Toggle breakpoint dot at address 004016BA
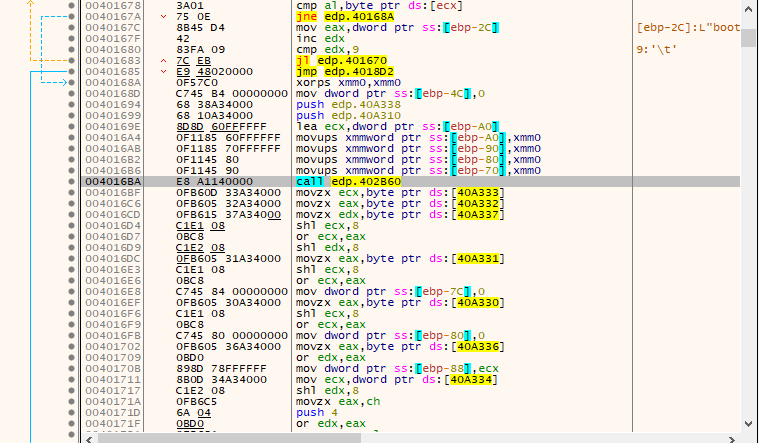Image resolution: width=759 pixels, height=443 pixels. pyautogui.click(x=72, y=182)
